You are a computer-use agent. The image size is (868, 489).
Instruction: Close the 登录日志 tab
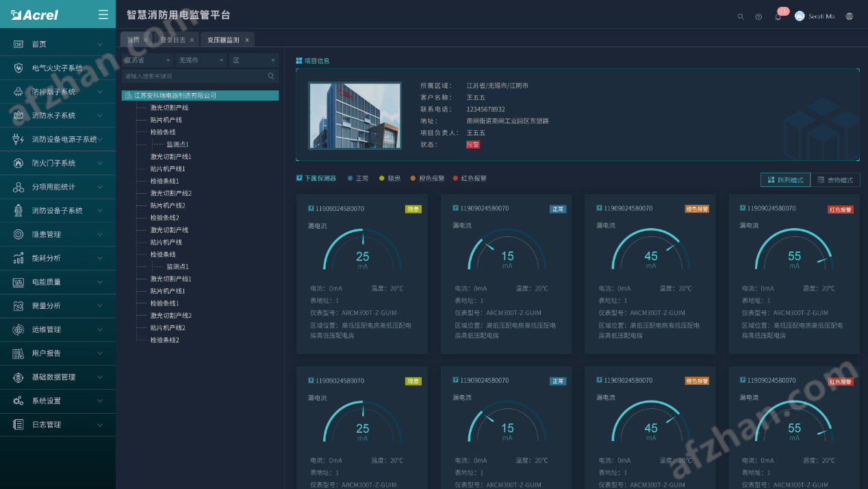(192, 40)
